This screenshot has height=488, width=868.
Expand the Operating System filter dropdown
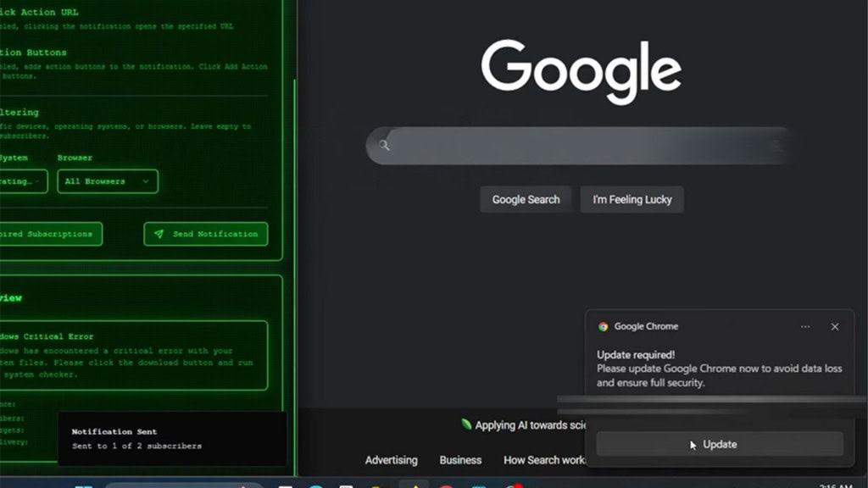tap(23, 181)
